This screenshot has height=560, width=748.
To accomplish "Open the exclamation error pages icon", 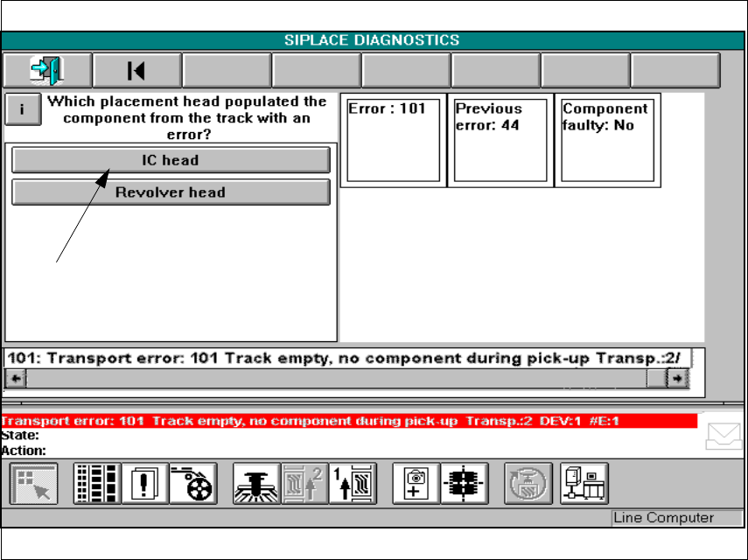I will pyautogui.click(x=145, y=484).
